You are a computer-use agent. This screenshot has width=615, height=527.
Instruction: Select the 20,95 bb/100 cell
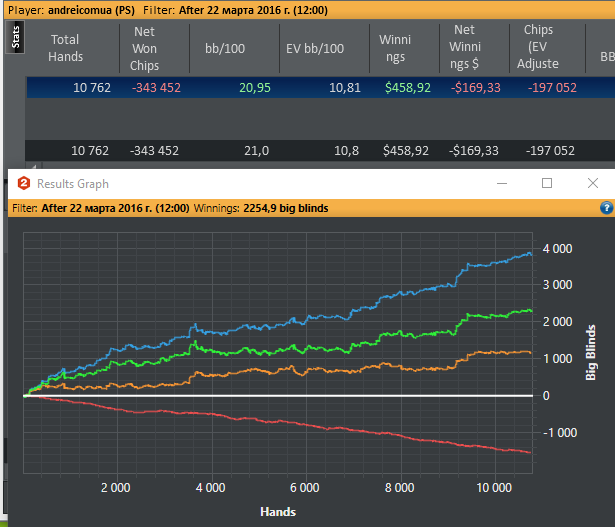pos(255,87)
